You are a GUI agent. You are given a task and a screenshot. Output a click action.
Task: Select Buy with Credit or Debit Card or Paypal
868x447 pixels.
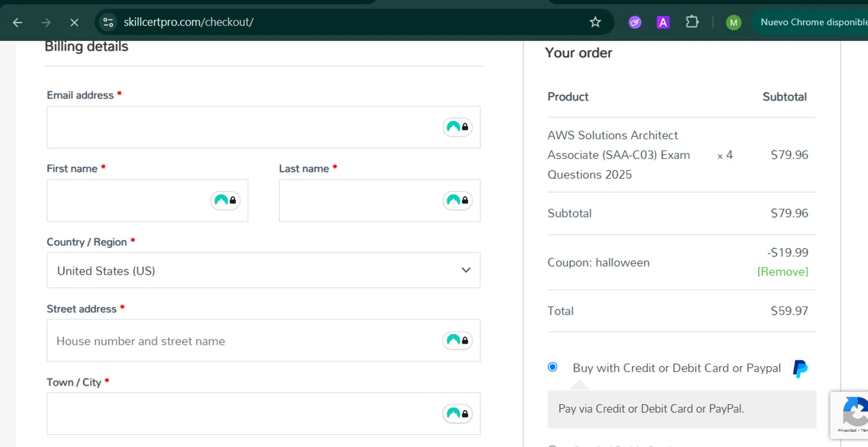click(x=553, y=367)
